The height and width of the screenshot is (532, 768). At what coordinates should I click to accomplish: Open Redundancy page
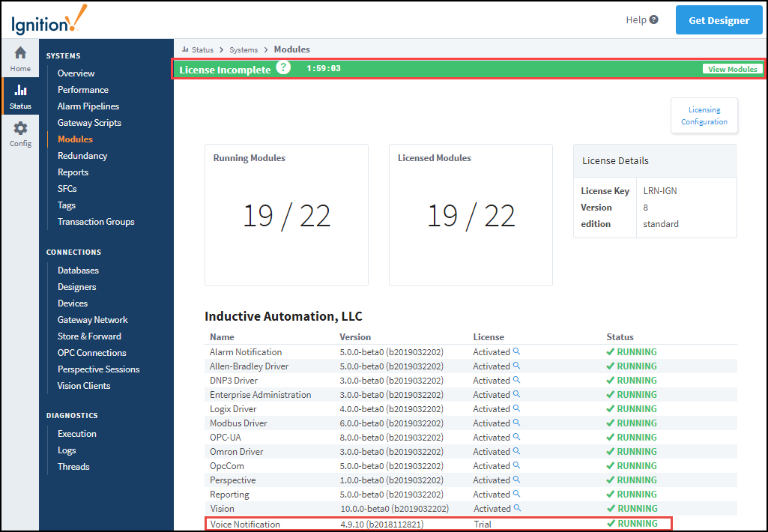(x=82, y=156)
